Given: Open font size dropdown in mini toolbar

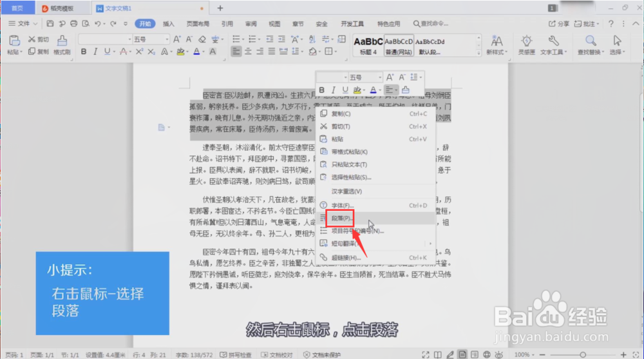Looking at the screenshot, I should 380,77.
